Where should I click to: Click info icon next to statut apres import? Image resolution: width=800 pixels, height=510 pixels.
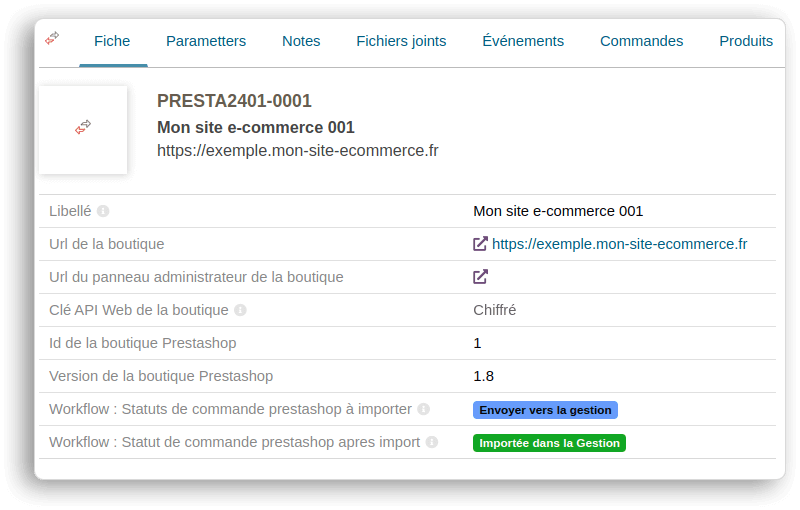[431, 442]
